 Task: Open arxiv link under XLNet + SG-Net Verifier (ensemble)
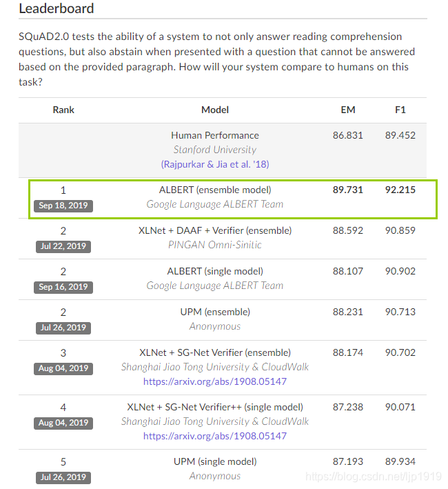pos(215,381)
